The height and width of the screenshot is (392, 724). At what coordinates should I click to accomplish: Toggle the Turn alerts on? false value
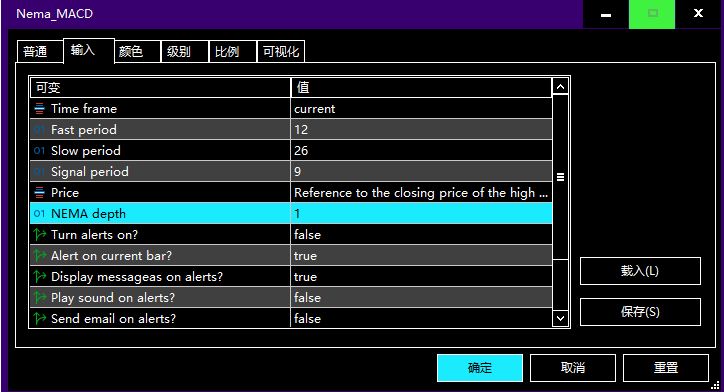[421, 235]
